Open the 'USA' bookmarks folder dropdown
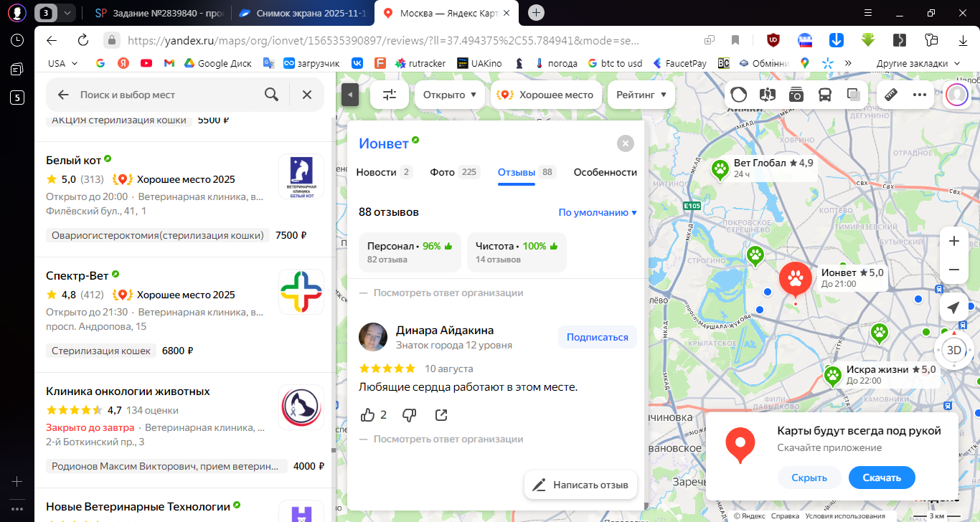Image resolution: width=980 pixels, height=522 pixels. (x=62, y=63)
